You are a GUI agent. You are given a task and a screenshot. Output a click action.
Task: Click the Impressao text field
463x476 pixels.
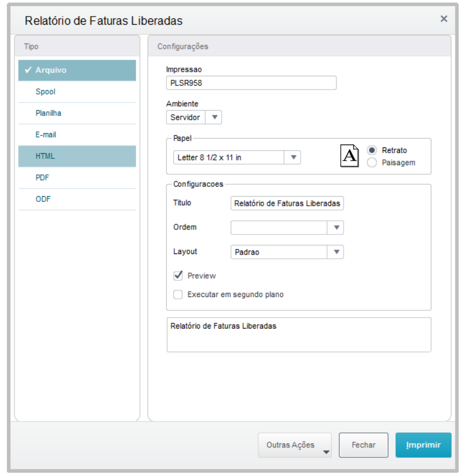click(251, 83)
